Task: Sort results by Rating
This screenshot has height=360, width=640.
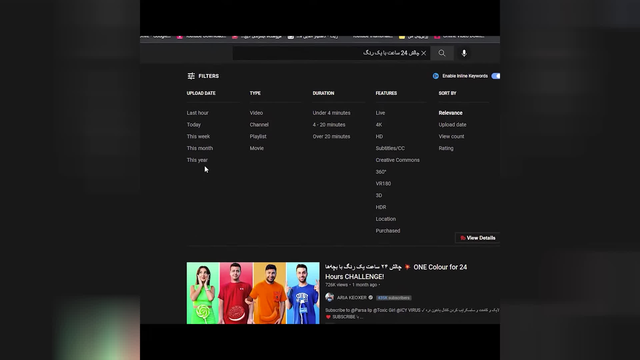Action: pyautogui.click(x=446, y=148)
